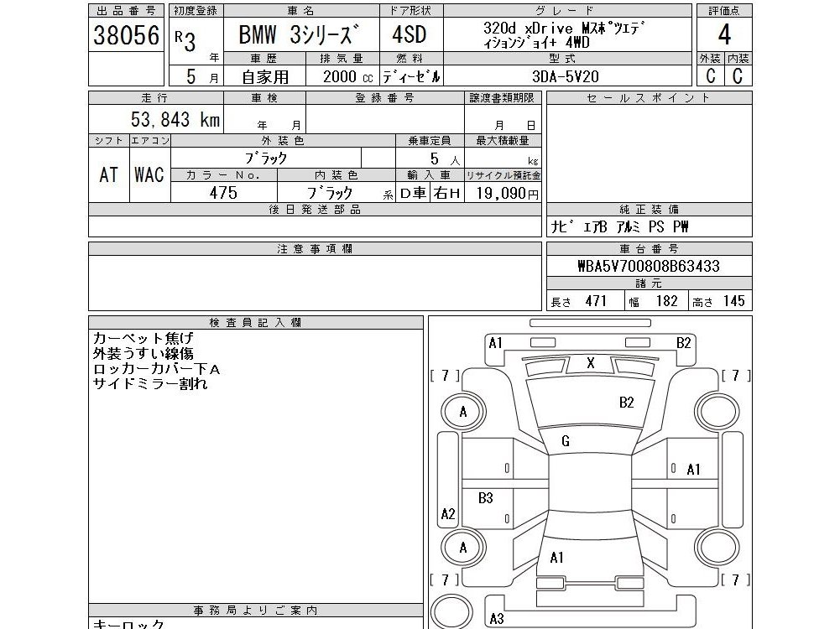Click the equipment list ナビ エアB アルミ PS PW
Viewport: 840px width, 629px height.
pyautogui.click(x=620, y=227)
